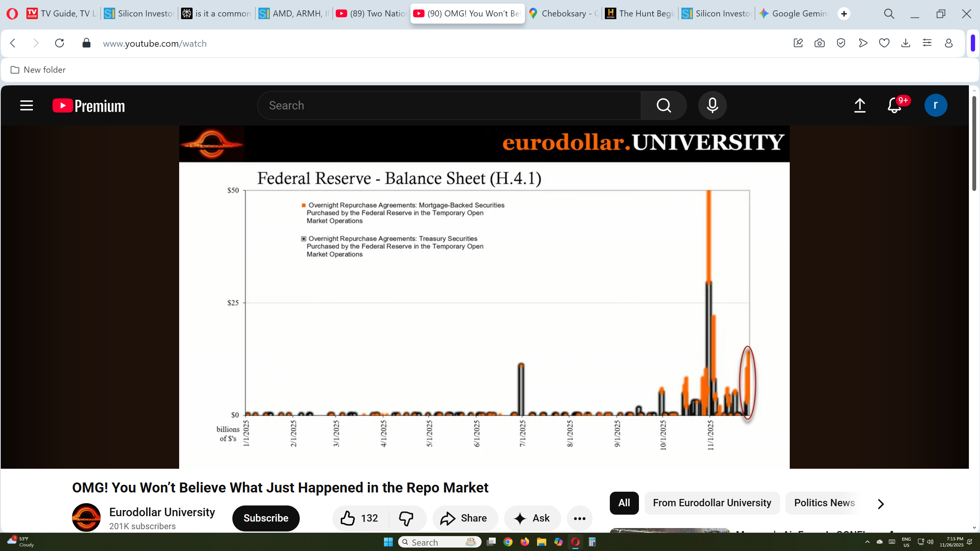Click the YouTube search magnifier button
This screenshot has height=551, width=980.
(663, 105)
